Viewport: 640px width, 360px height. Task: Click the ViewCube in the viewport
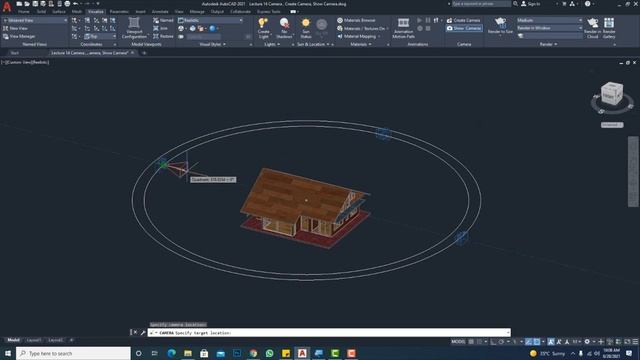click(x=612, y=93)
